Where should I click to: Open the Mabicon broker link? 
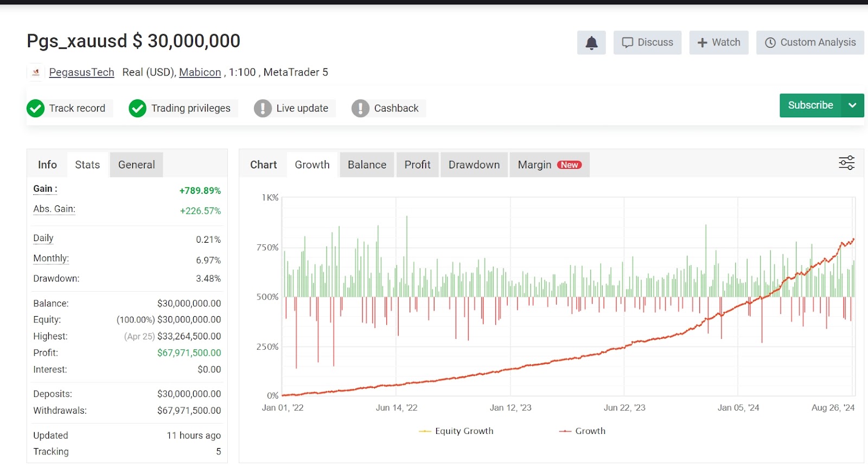(x=200, y=72)
